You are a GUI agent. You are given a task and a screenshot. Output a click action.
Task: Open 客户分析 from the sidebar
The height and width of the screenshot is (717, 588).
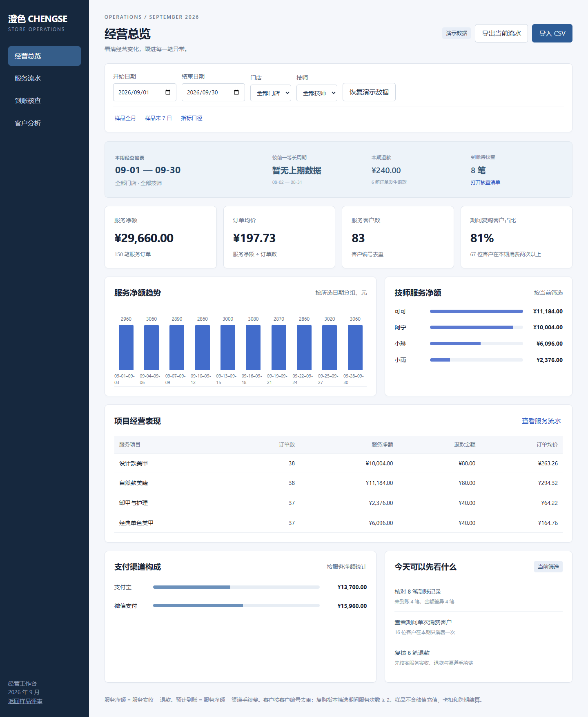45,123
